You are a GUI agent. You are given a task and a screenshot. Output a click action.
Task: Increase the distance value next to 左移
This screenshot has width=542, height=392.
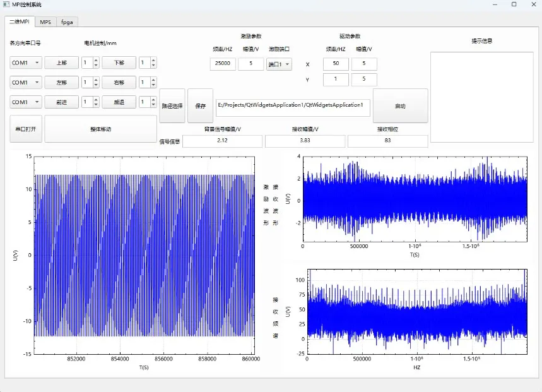(96, 80)
